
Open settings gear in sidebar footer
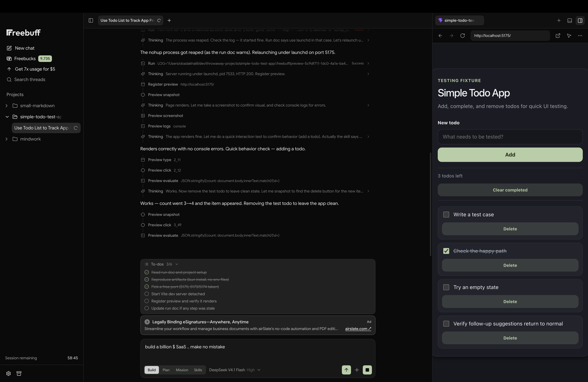coord(8,373)
